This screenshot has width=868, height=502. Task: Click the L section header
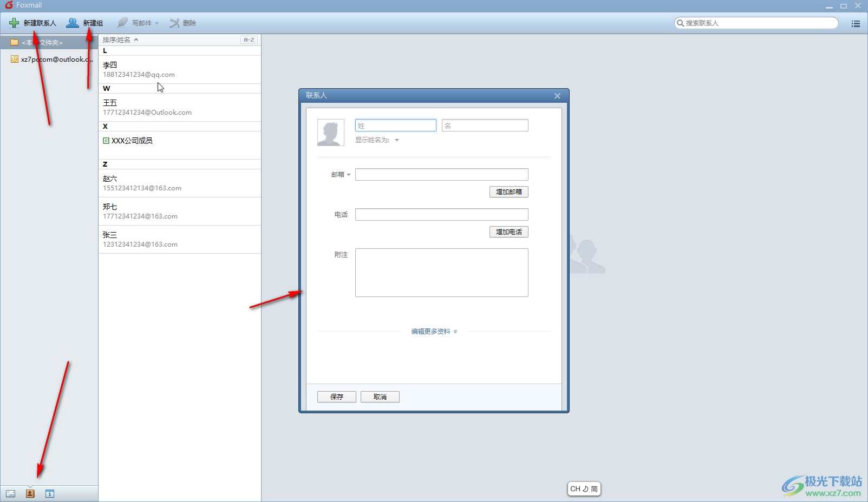pyautogui.click(x=180, y=50)
